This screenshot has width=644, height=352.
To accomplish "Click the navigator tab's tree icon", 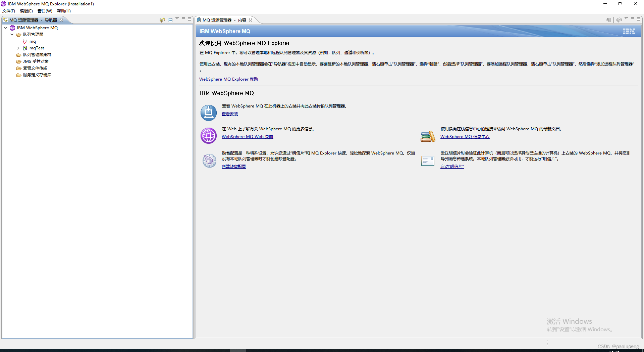I will tap(6, 20).
